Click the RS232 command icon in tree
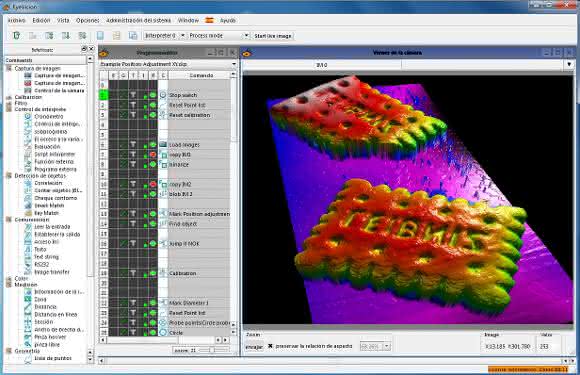 coord(28,264)
